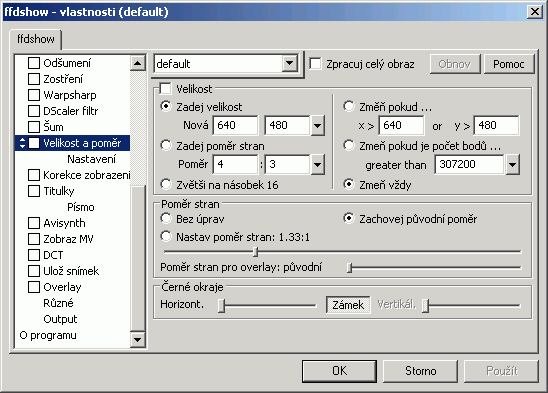Click the up-down reorder arrows beside Velikost a poměr
This screenshot has width=548, height=393.
pos(22,143)
